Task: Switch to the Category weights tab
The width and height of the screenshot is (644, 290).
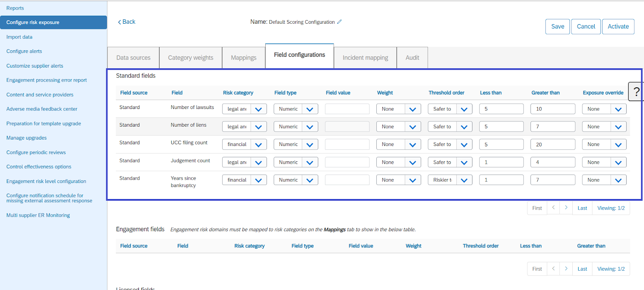Action: pyautogui.click(x=191, y=58)
